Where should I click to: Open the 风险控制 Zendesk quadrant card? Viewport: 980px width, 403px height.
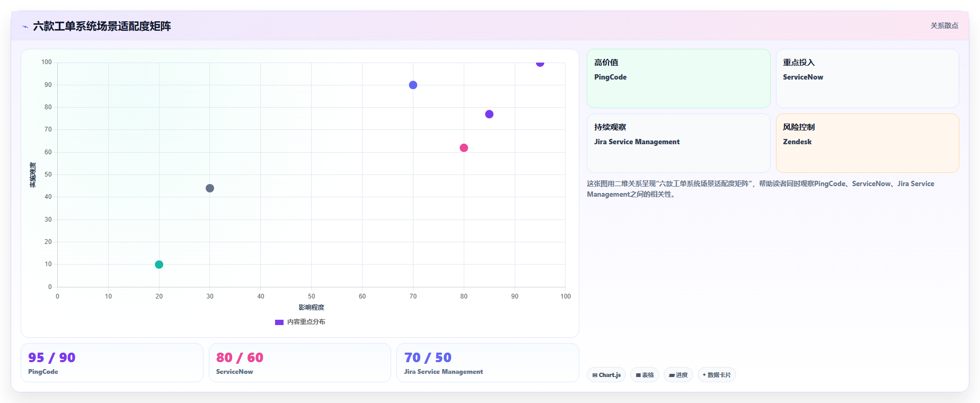point(868,143)
